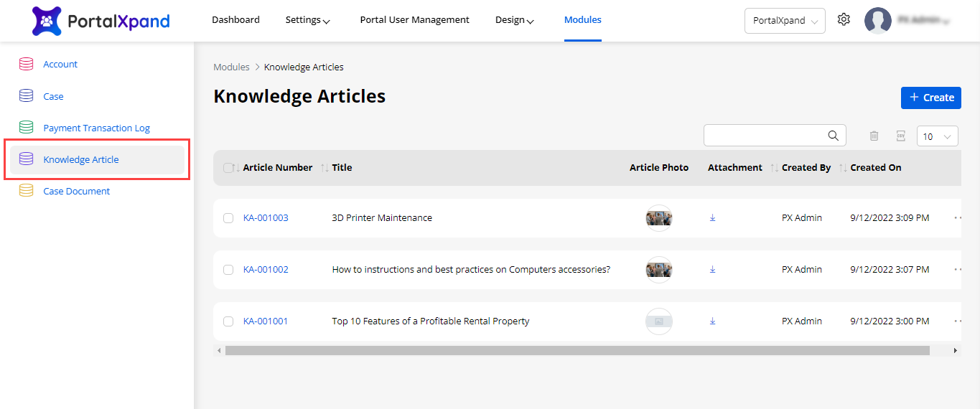Click the delete trash icon above table
The image size is (980, 409).
[874, 136]
